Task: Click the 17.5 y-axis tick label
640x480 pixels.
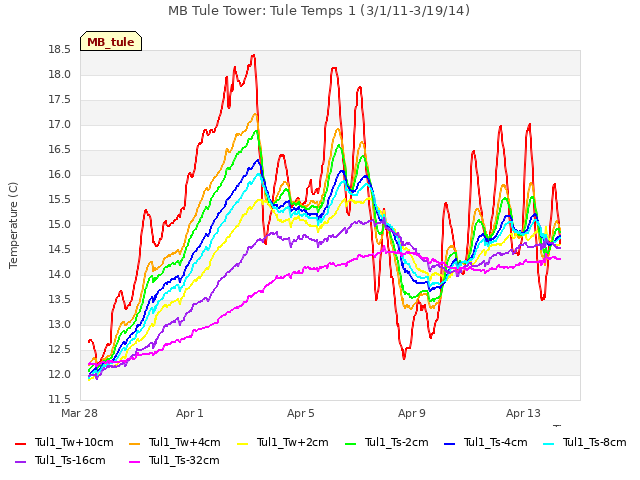Action: [x=60, y=100]
